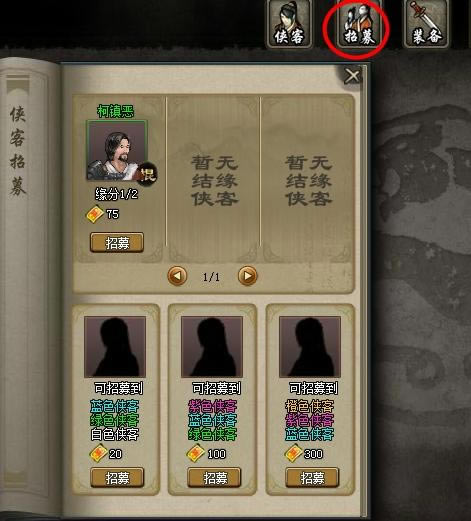The height and width of the screenshot is (521, 471).
Task: Select silhouette of the 100-cost recruit
Action: [x=212, y=347]
